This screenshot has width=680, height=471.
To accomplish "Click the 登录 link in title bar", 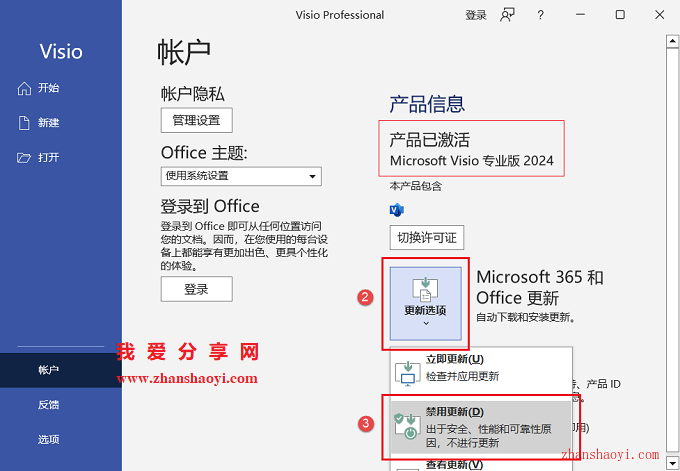I will [476, 15].
